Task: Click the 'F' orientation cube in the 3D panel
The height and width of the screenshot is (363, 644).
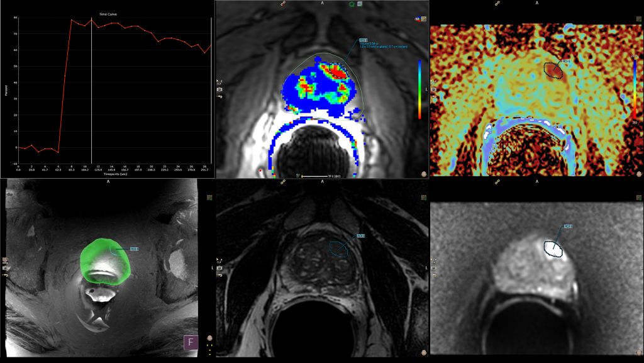Action: pos(191,342)
